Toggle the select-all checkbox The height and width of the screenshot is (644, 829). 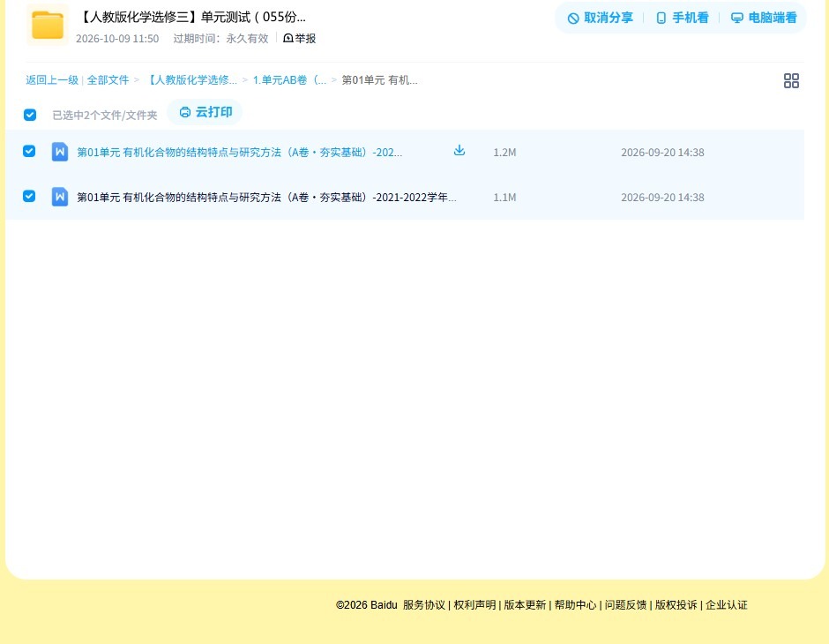point(30,115)
